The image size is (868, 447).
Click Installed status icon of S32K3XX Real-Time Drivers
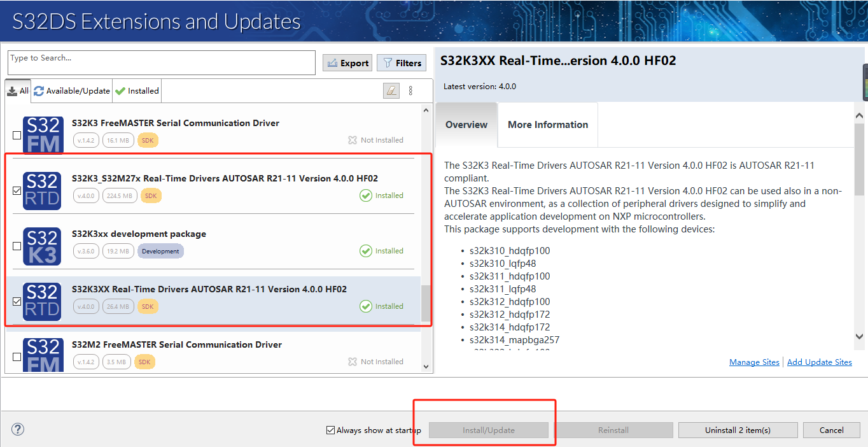tap(366, 306)
